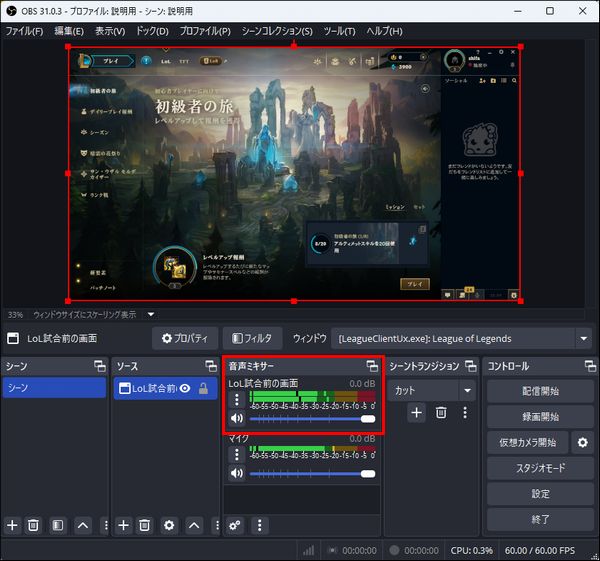Click the プロパティ button

pos(185,338)
